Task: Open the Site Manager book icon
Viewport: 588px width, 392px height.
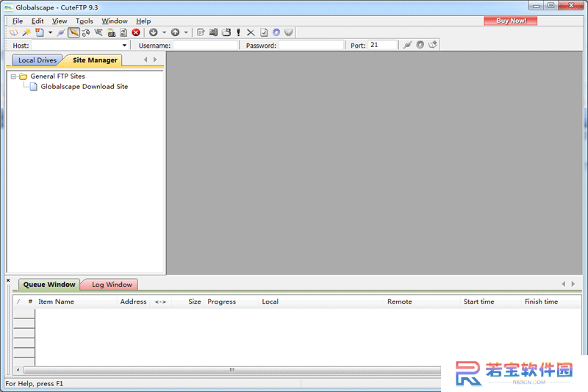Action: [14, 32]
